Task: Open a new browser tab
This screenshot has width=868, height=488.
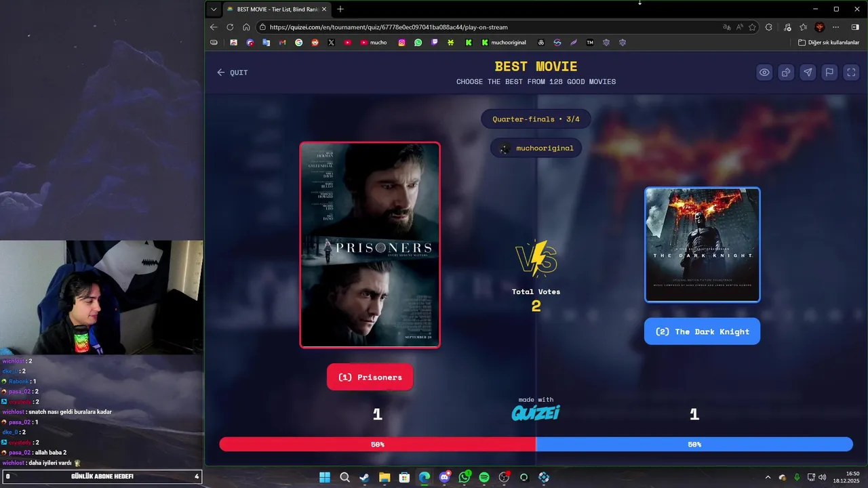Action: click(340, 9)
